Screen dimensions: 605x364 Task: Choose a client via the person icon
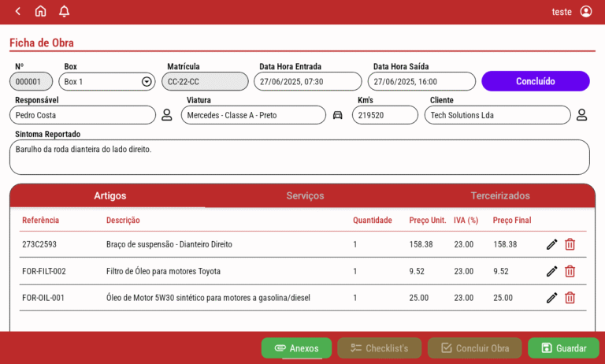[x=581, y=115]
